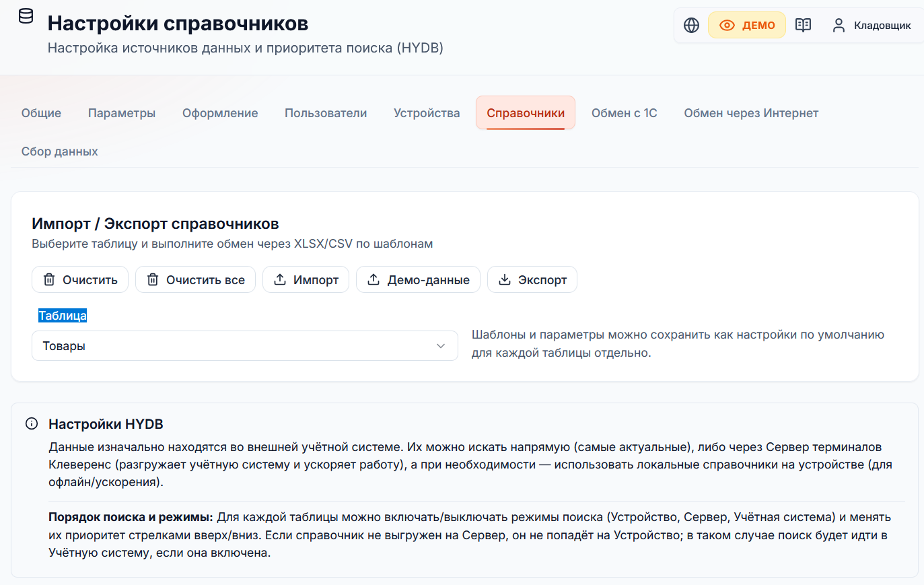924x585 pixels.
Task: Select the Справочники tab
Action: 526,113
